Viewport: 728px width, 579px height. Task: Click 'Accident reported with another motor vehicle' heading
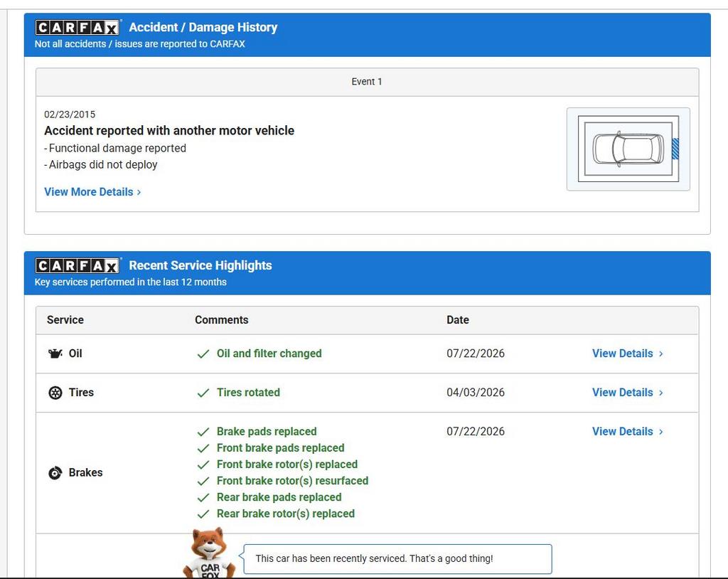(x=169, y=131)
